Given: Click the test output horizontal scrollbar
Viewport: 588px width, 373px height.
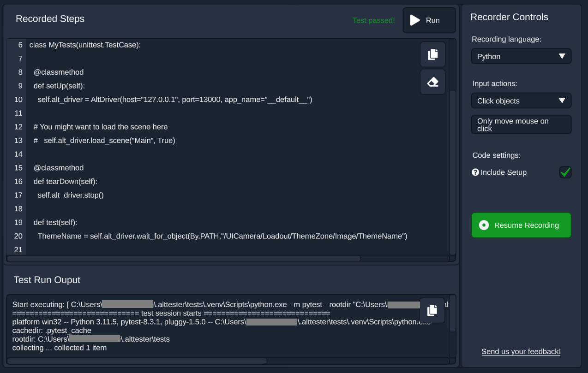Looking at the screenshot, I should [138, 361].
